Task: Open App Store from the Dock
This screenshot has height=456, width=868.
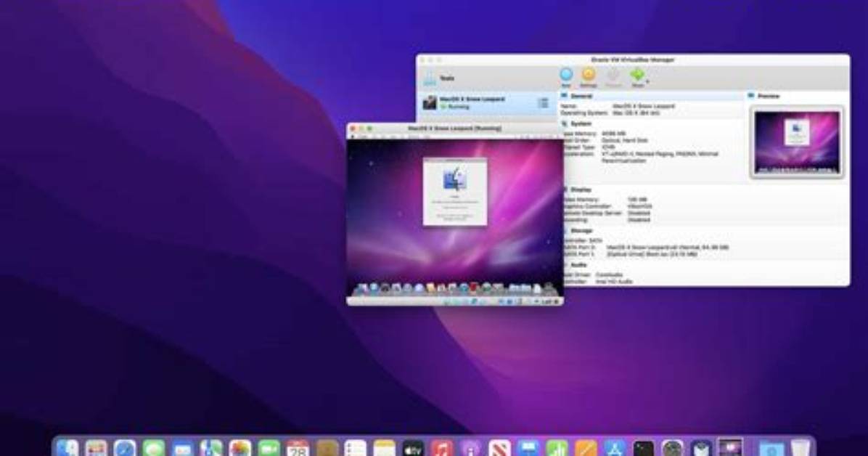Action: pos(615,448)
